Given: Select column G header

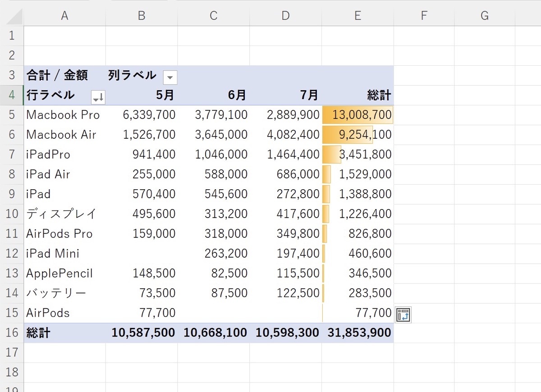Looking at the screenshot, I should [485, 16].
